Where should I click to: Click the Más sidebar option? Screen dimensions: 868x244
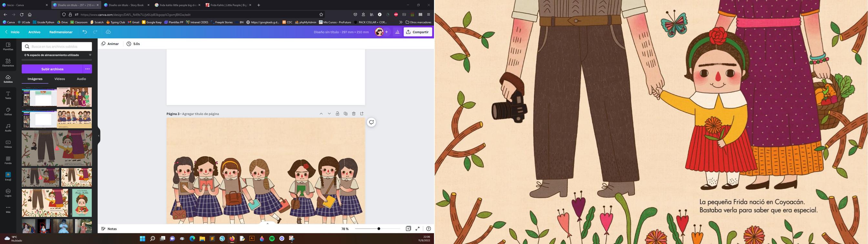[8, 209]
